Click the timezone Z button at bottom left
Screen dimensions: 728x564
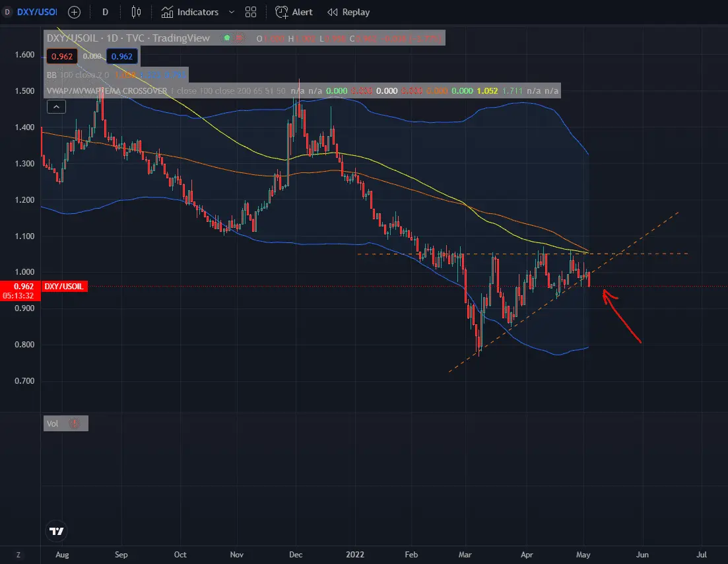point(18,555)
